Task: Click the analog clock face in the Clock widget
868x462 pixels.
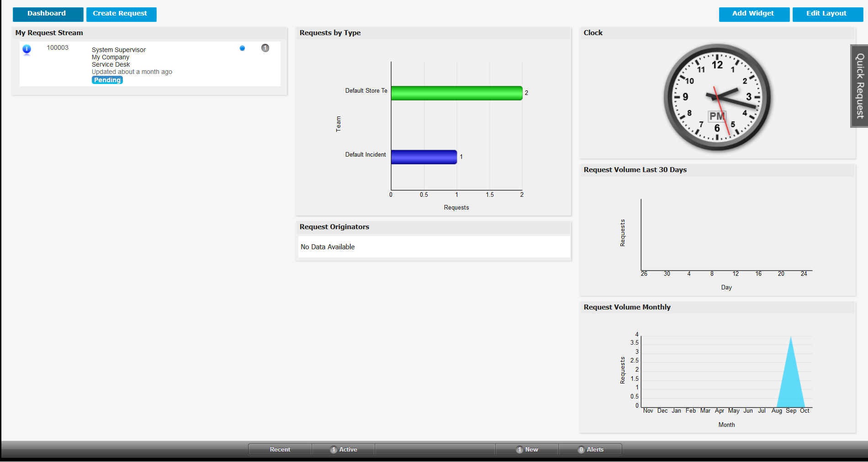Action: coord(716,97)
